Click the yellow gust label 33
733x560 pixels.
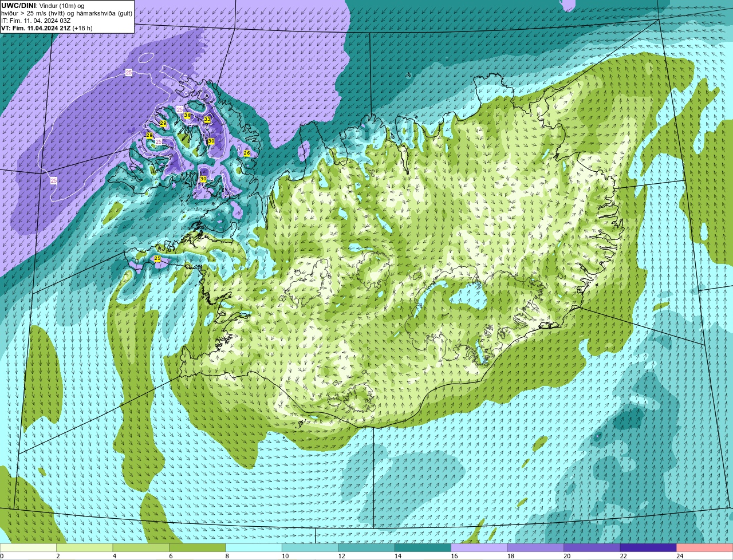point(207,119)
